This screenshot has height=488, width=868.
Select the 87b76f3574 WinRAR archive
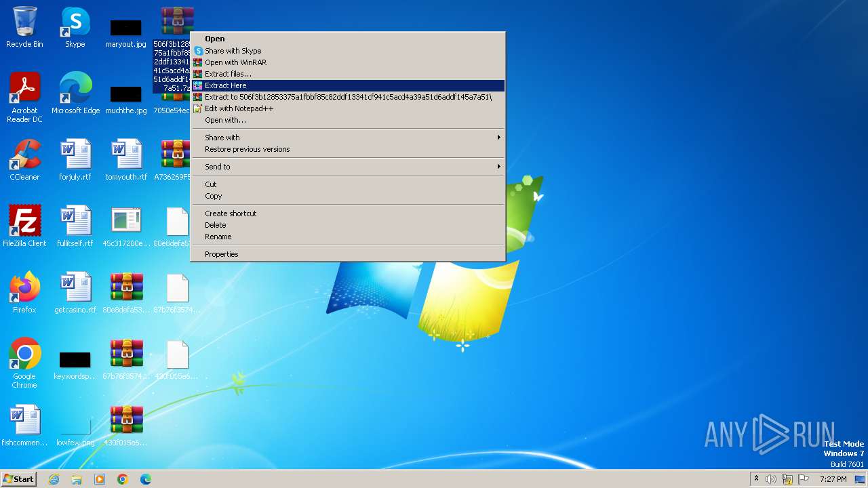point(125,359)
